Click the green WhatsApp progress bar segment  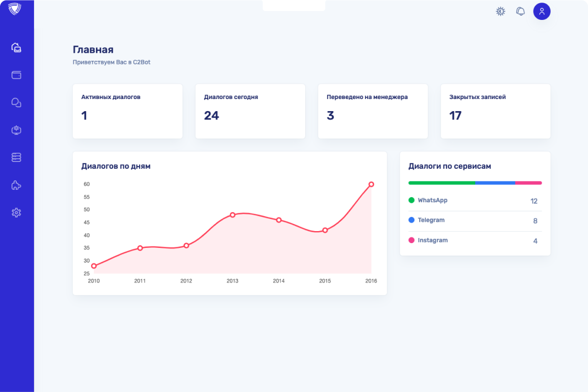click(441, 183)
